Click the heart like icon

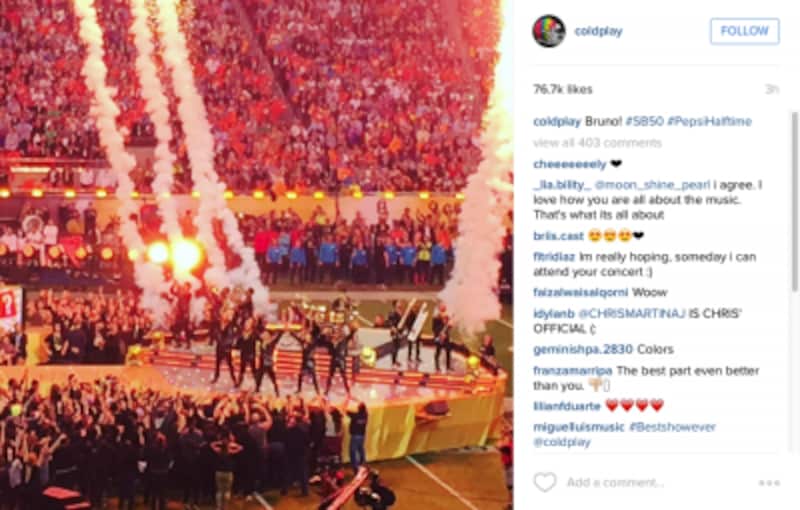pyautogui.click(x=544, y=482)
